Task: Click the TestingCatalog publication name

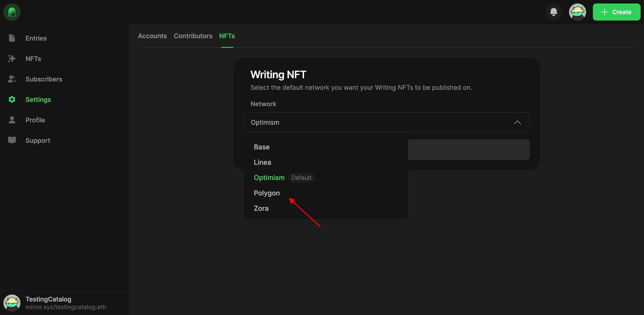Action: click(x=48, y=299)
